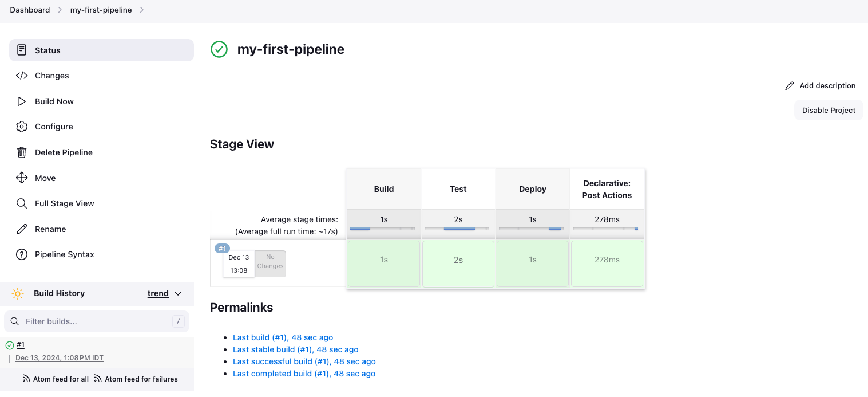Viewport: 868px width, 397px height.
Task: Click the green Test stage cell for build #1
Action: pos(458,264)
